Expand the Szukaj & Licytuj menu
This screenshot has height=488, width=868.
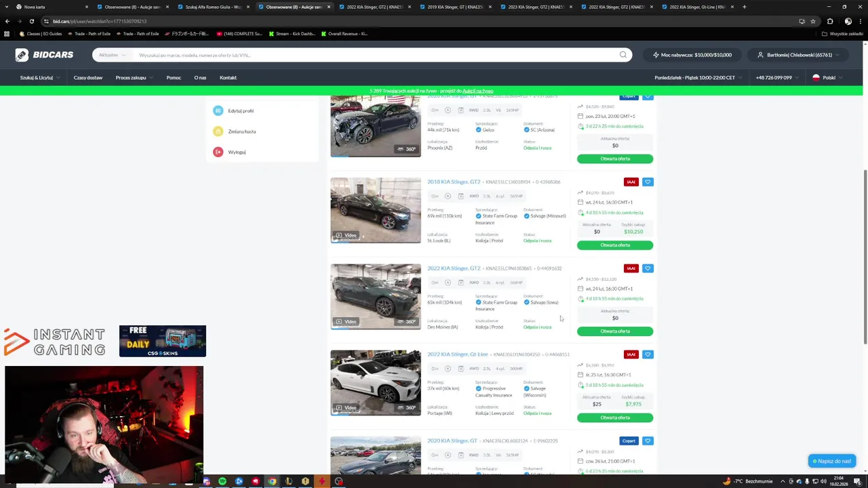tap(39, 77)
